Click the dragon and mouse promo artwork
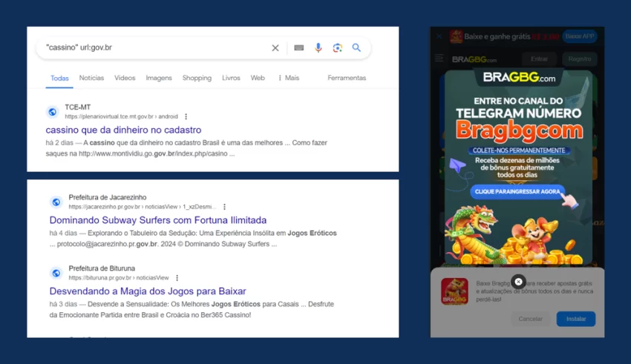The height and width of the screenshot is (364, 631). coord(513,235)
